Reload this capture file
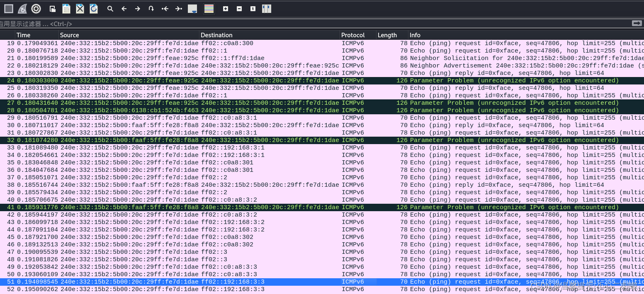 click(94, 8)
